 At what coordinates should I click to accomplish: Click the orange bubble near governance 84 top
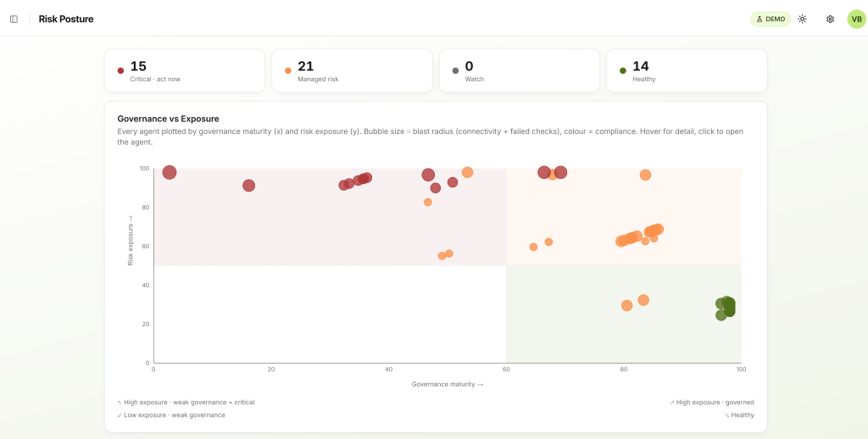[645, 175]
